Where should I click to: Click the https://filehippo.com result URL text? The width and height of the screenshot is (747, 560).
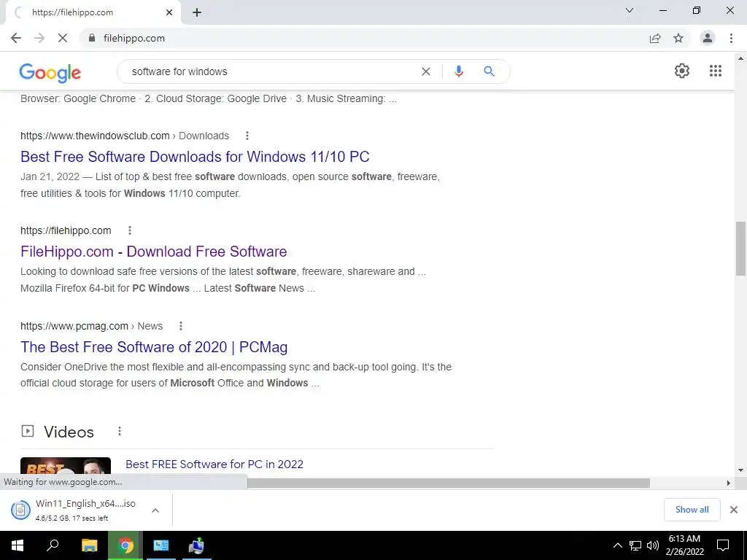66,230
